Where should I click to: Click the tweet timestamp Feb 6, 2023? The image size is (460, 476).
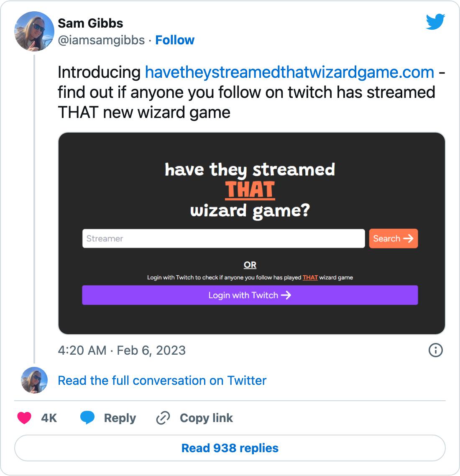coord(122,350)
